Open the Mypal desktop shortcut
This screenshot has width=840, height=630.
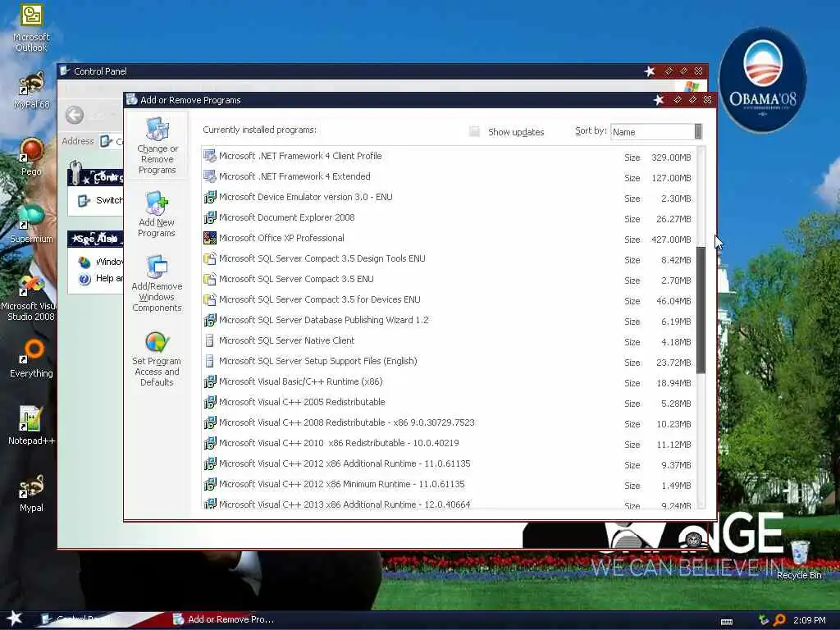coord(31,493)
